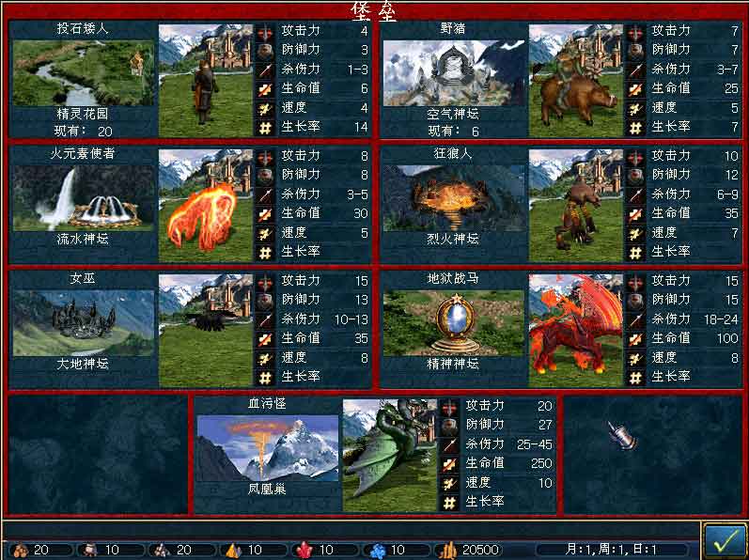Image resolution: width=749 pixels, height=560 pixels.
Task: Click the attack icon in 投石矮人 panel
Action: [265, 33]
